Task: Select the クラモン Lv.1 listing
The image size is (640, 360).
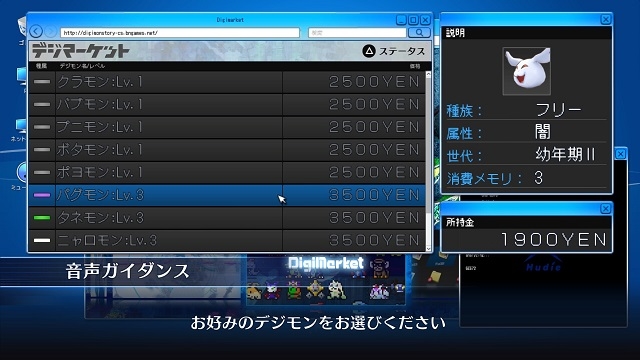Action: point(227,82)
